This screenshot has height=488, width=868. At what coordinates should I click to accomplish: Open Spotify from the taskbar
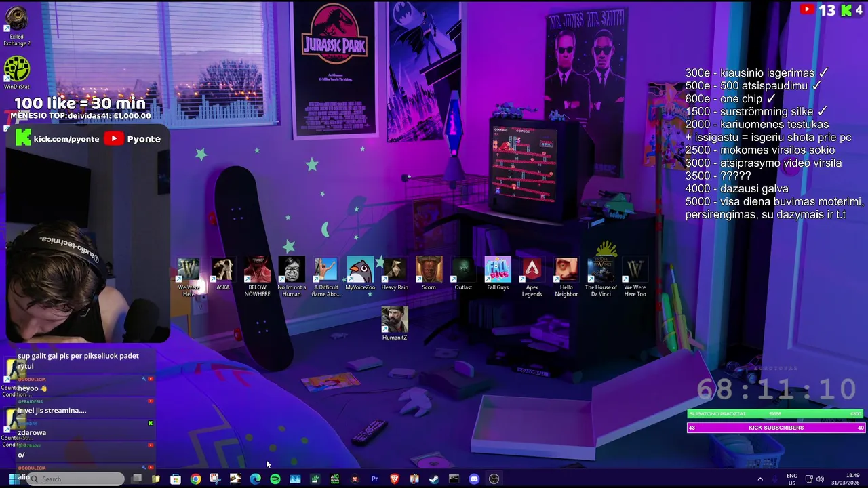(275, 479)
